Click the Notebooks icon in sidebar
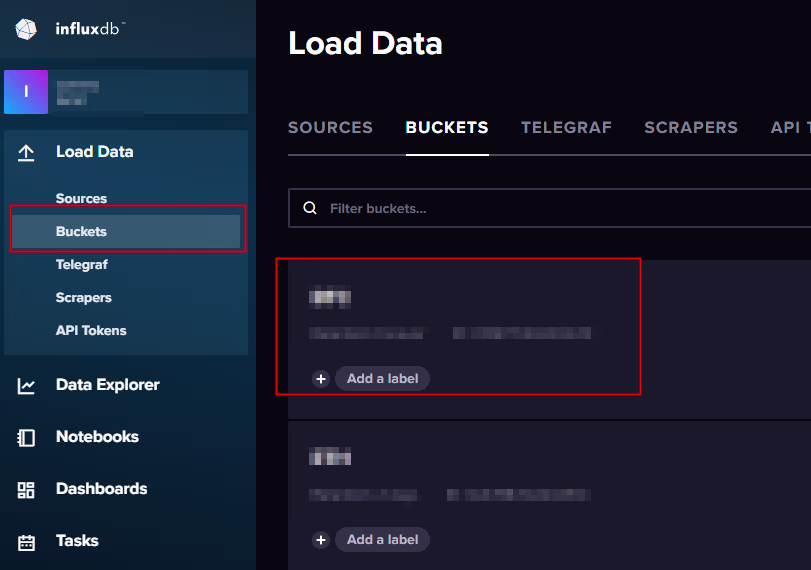Image resolution: width=811 pixels, height=570 pixels. point(26,438)
